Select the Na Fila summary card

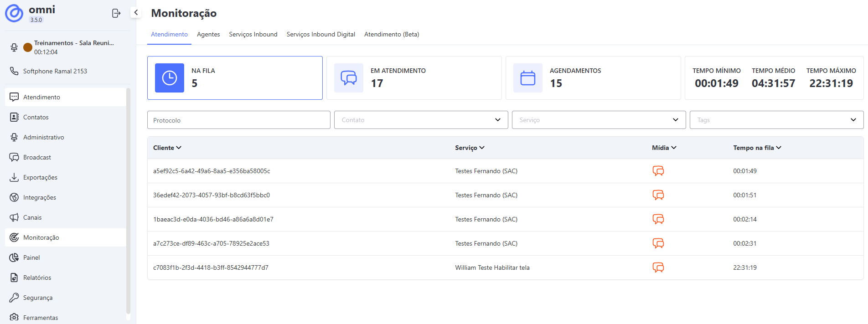point(235,78)
